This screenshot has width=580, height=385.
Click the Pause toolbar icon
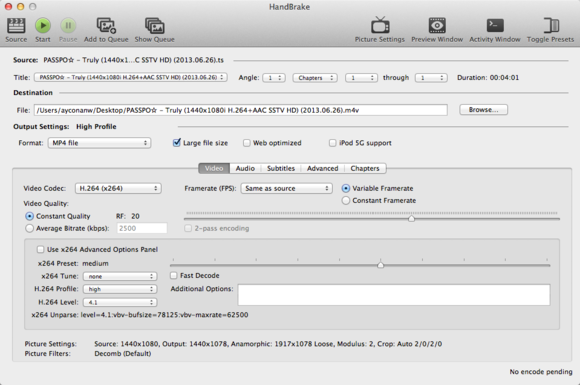click(x=68, y=26)
